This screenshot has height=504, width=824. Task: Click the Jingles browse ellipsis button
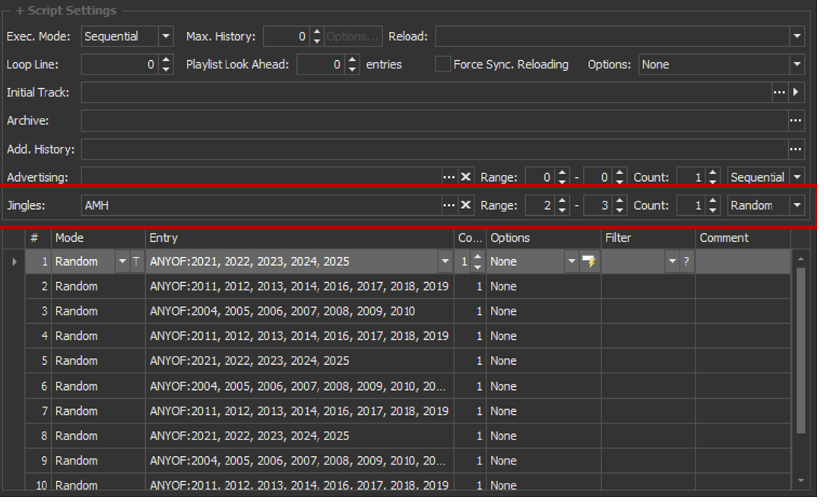pyautogui.click(x=449, y=205)
